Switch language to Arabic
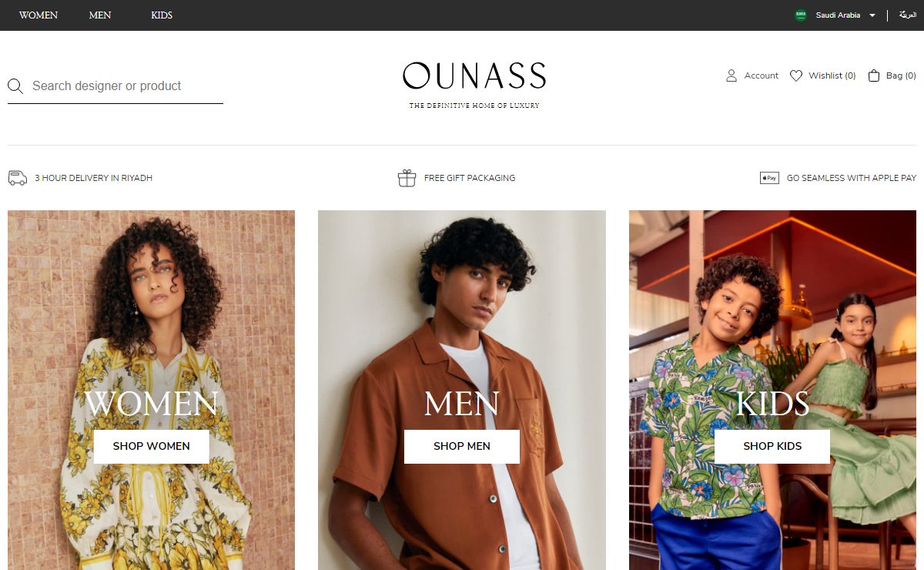 coord(908,15)
